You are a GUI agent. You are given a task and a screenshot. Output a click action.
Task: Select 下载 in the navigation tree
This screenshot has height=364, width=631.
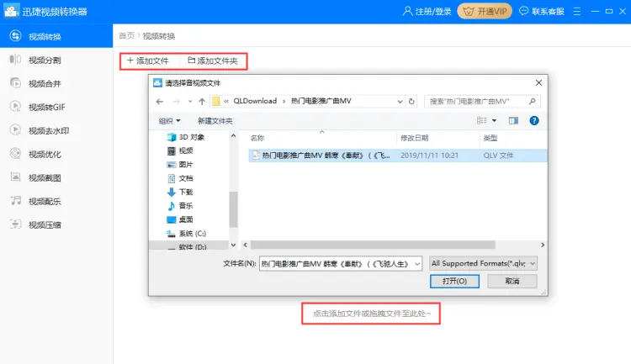180,192
